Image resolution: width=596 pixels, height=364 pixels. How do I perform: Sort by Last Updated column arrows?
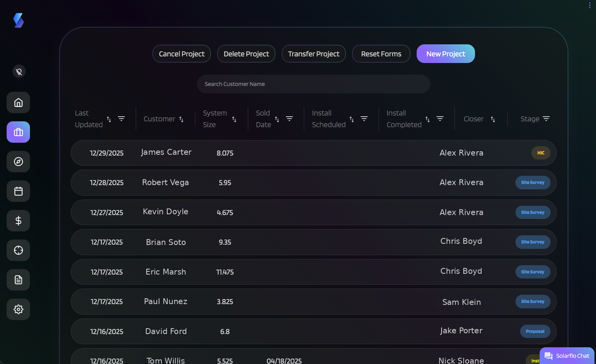pos(109,119)
